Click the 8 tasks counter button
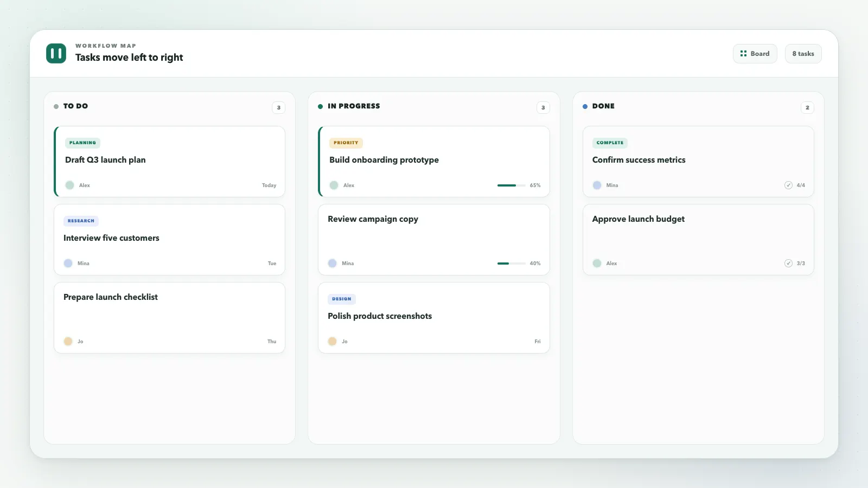The width and height of the screenshot is (868, 488). click(x=803, y=54)
